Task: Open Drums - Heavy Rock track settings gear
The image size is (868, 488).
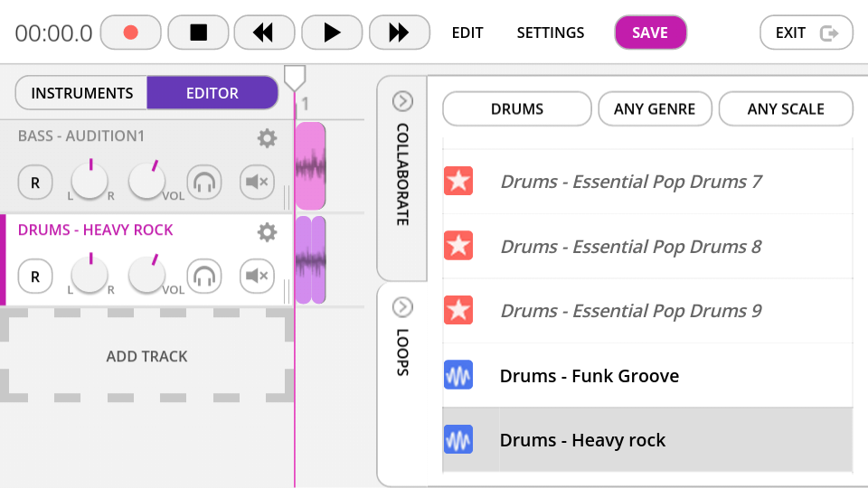Action: click(267, 232)
